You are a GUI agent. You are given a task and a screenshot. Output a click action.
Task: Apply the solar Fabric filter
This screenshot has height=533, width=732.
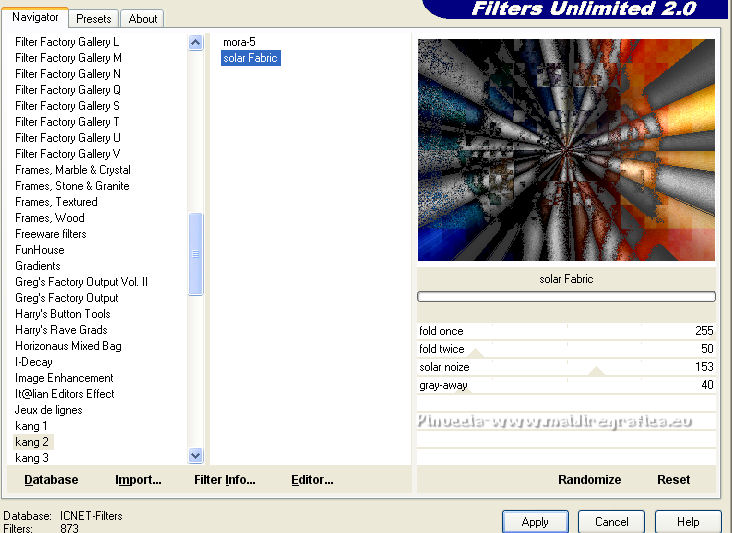535,521
